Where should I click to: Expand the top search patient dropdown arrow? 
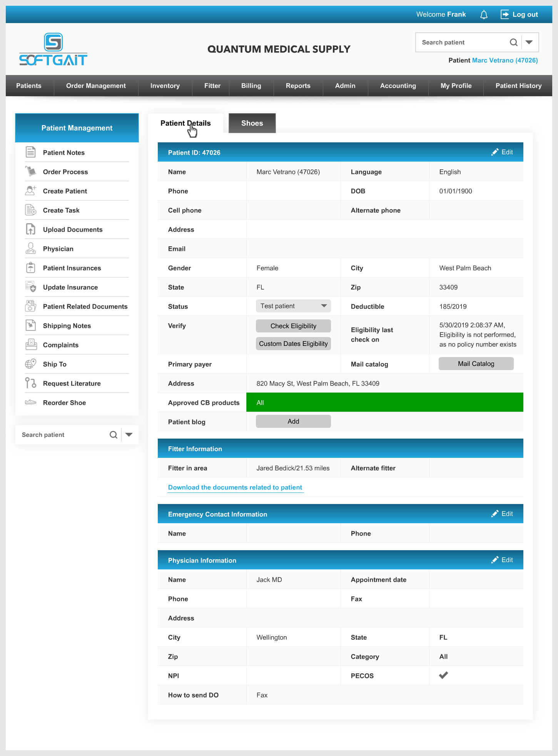(530, 42)
